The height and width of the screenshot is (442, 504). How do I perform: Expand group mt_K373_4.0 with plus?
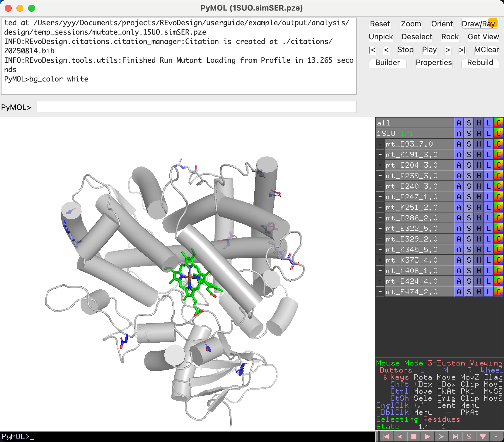(x=380, y=260)
